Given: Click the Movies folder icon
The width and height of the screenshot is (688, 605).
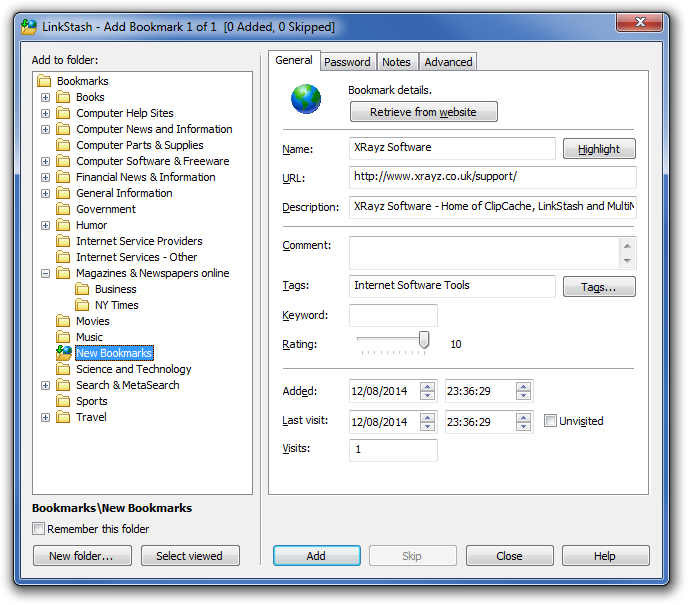Looking at the screenshot, I should [64, 321].
